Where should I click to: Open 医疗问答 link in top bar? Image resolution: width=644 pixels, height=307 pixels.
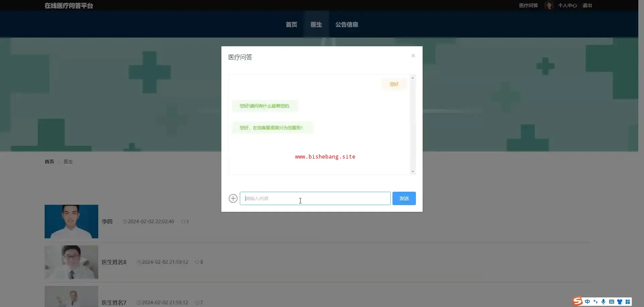click(529, 5)
